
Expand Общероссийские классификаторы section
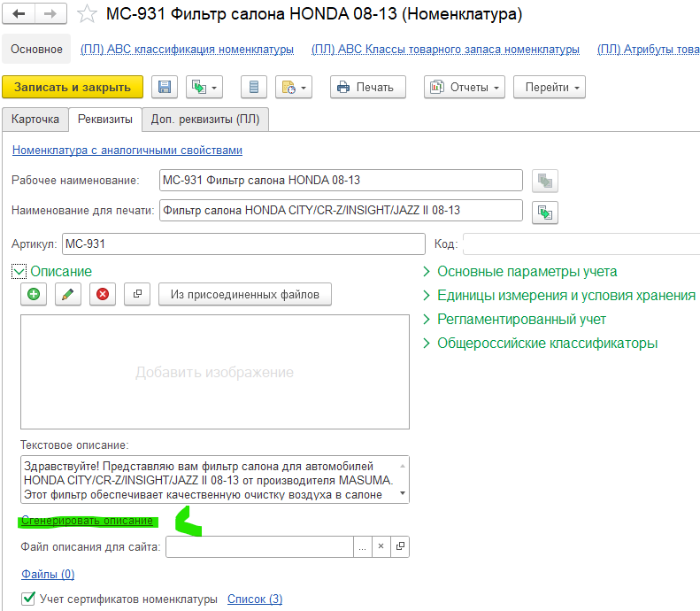pos(540,343)
